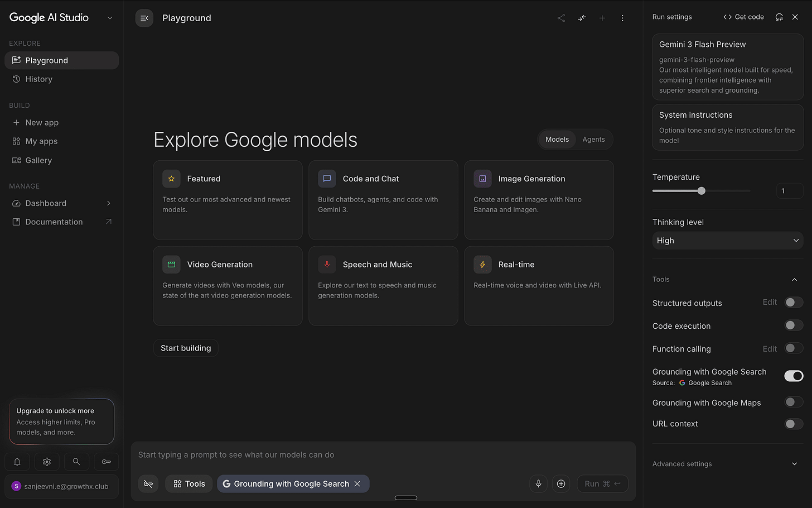Click the Start building button
812x508 pixels.
(x=186, y=348)
